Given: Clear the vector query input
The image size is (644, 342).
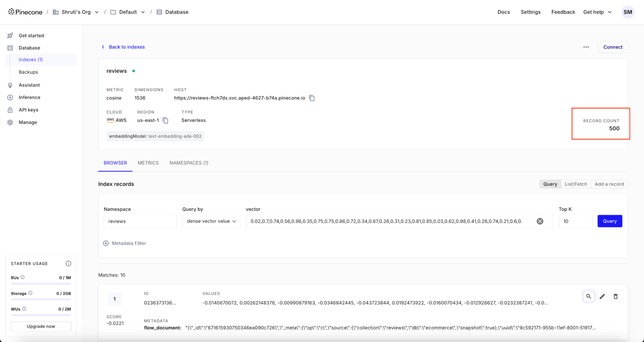Looking at the screenshot, I should (x=540, y=221).
